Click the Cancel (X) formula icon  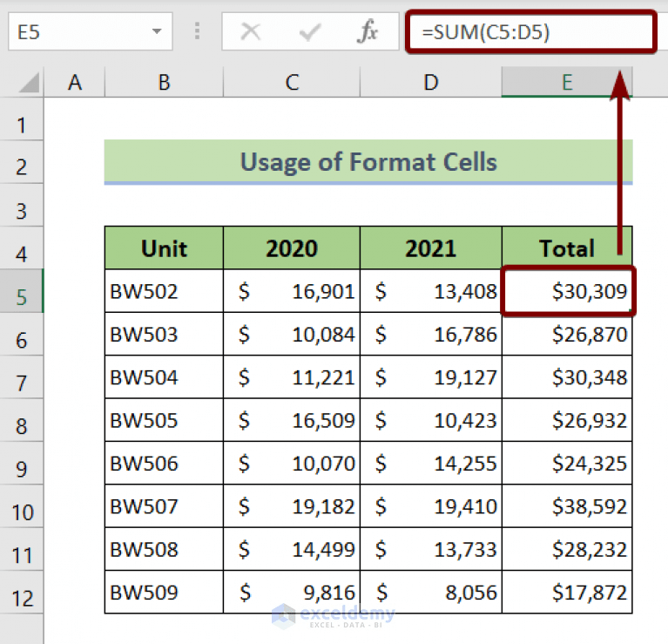[251, 31]
